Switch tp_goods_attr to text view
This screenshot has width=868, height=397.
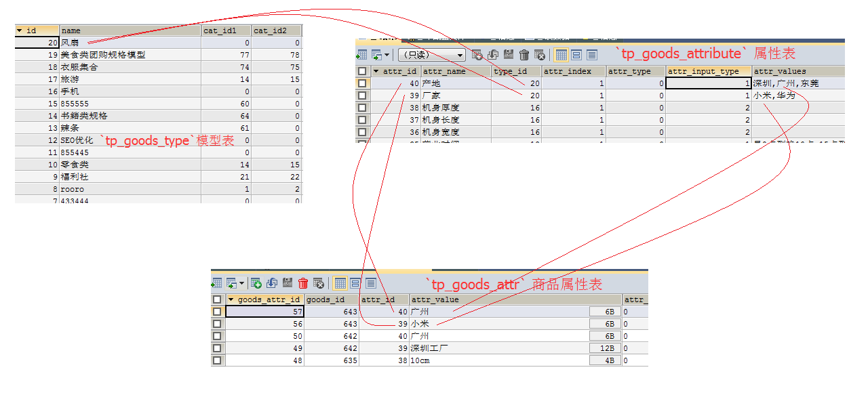(x=371, y=283)
